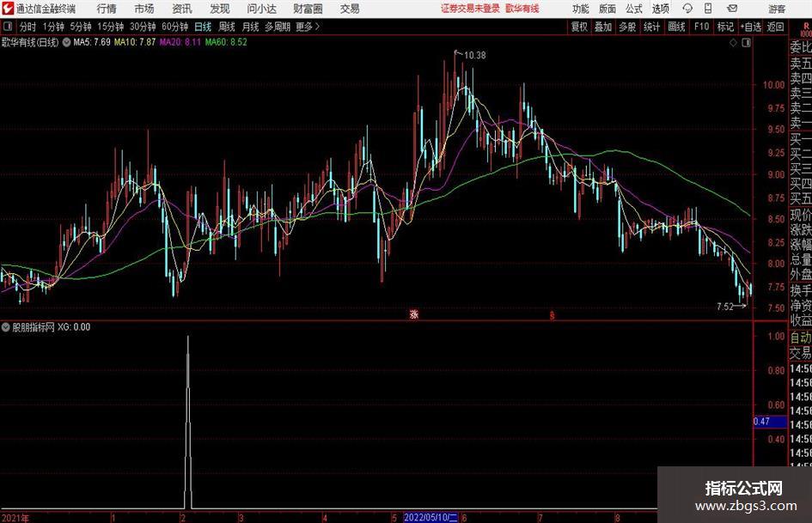Click the 游客 guest account label
This screenshot has height=523, width=812.
click(x=776, y=9)
